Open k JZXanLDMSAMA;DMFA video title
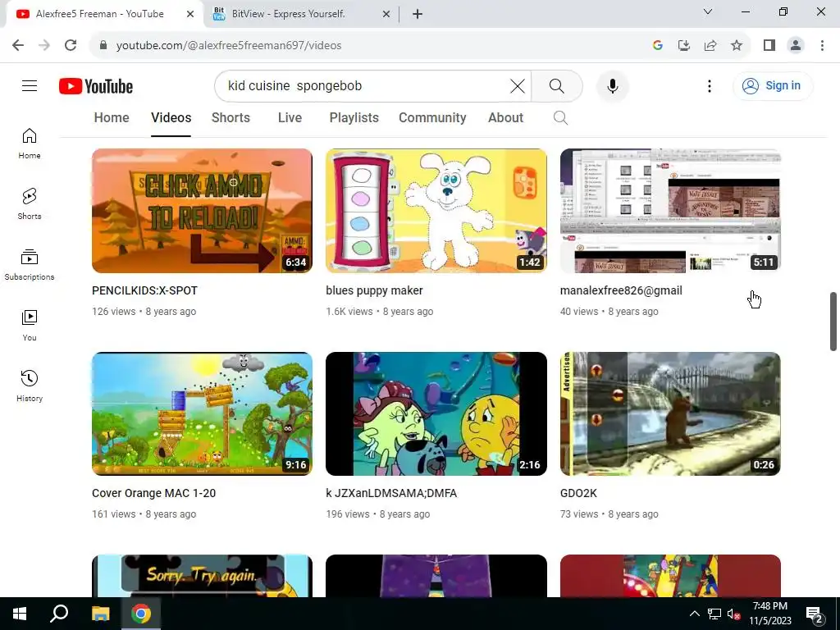840x630 pixels. pos(391,493)
